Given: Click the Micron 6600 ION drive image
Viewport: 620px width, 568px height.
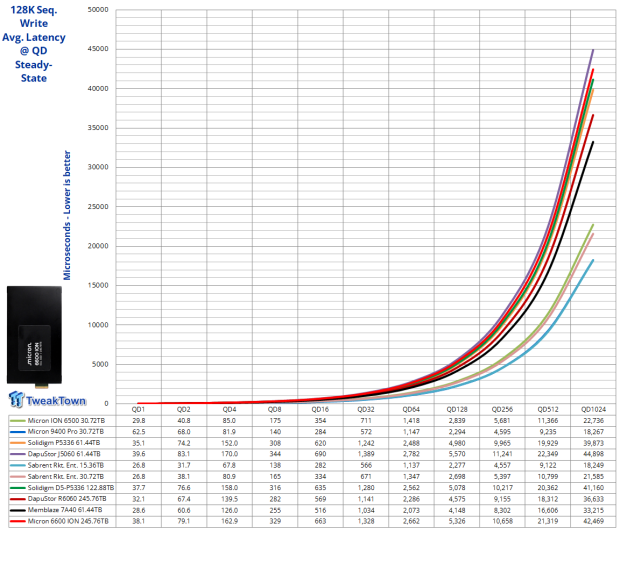Looking at the screenshot, I should coord(34,336).
